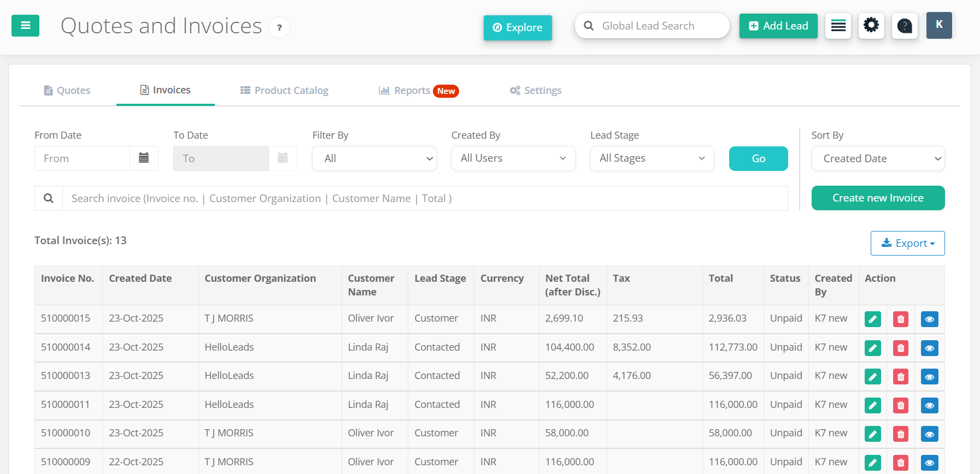Screen dimensions: 980x474
Task: View invoice 510000013 using eye icon
Action: (x=929, y=377)
